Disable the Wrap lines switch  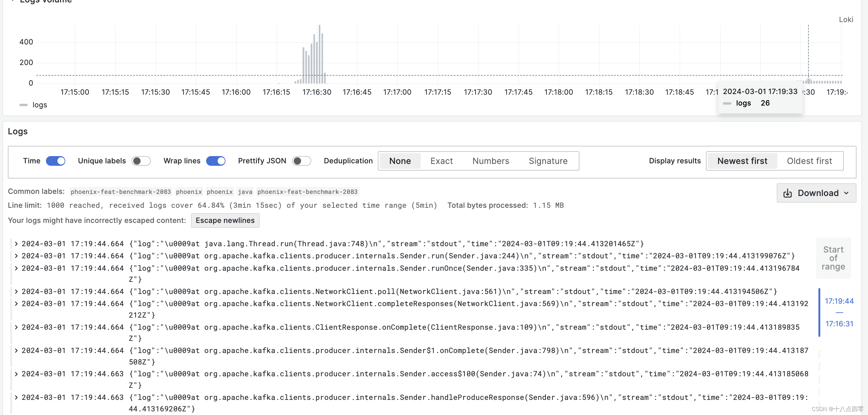pos(216,161)
